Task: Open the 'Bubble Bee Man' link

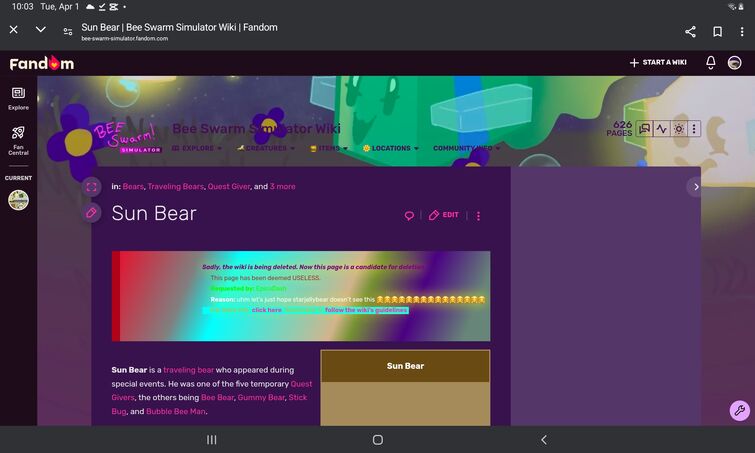Action: pos(176,411)
